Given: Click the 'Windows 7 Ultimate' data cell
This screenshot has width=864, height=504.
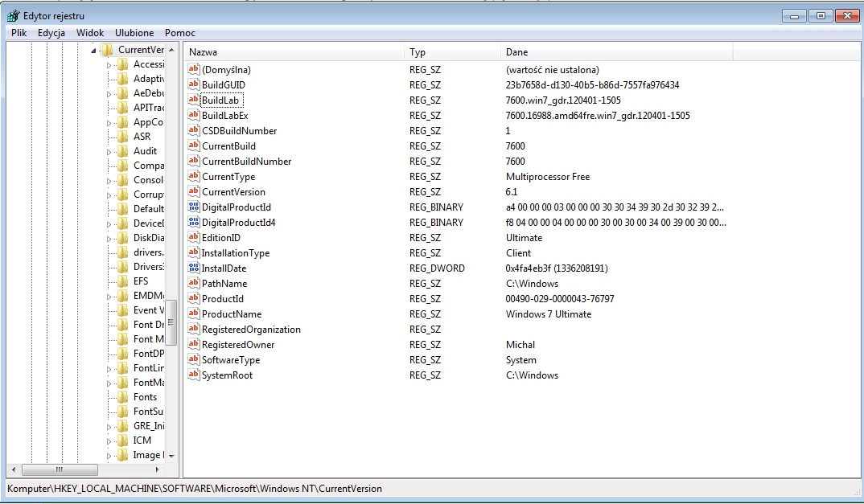Looking at the screenshot, I should 549,314.
